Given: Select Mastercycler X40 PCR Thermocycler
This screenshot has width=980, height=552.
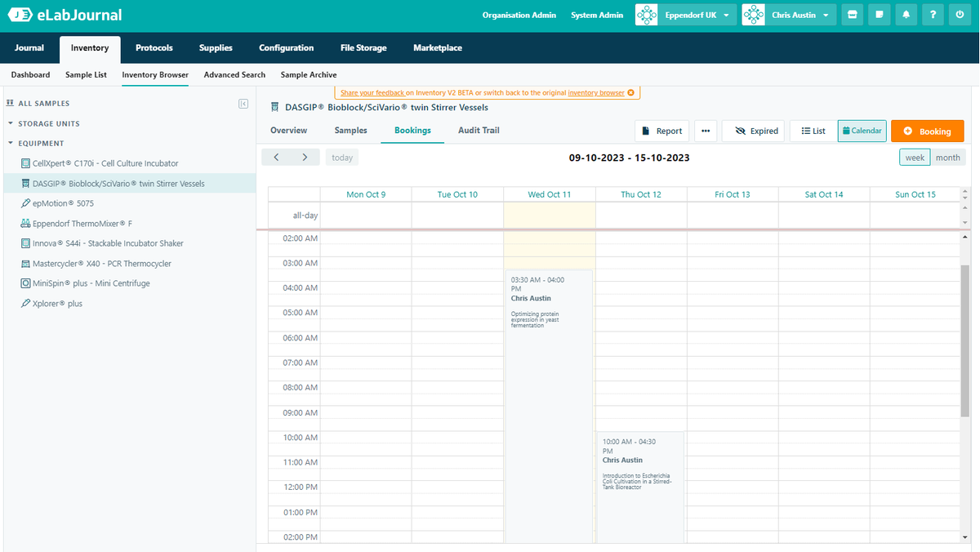Looking at the screenshot, I should coord(102,264).
